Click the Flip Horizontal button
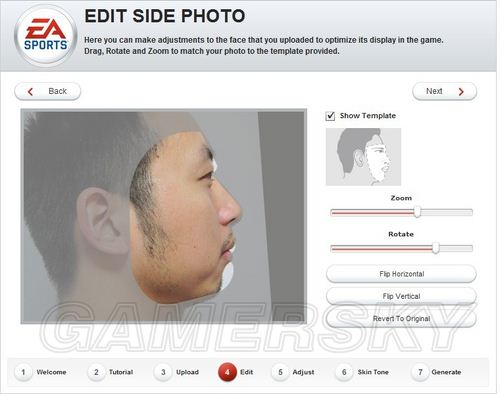The image size is (500, 394). (401, 274)
